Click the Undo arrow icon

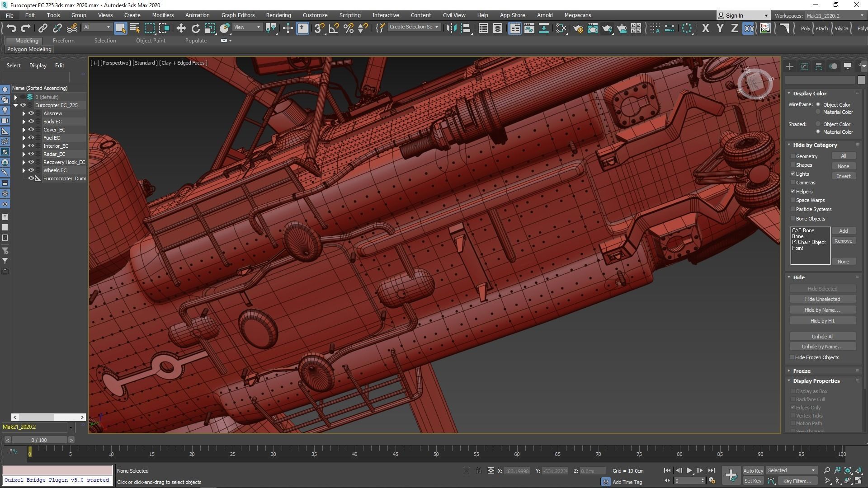pyautogui.click(x=11, y=28)
